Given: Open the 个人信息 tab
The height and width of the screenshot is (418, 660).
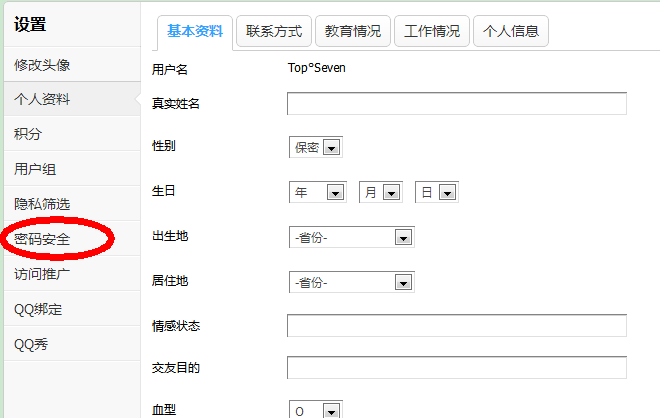Looking at the screenshot, I should pos(511,31).
